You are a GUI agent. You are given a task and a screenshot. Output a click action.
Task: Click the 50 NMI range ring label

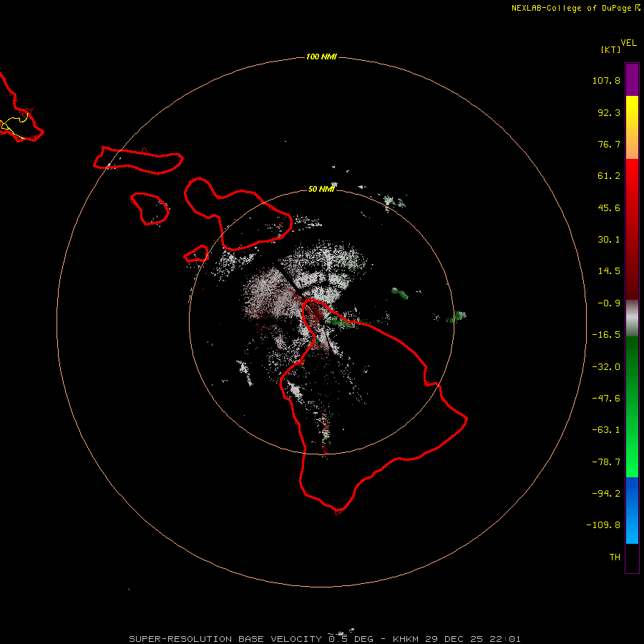[x=321, y=189]
